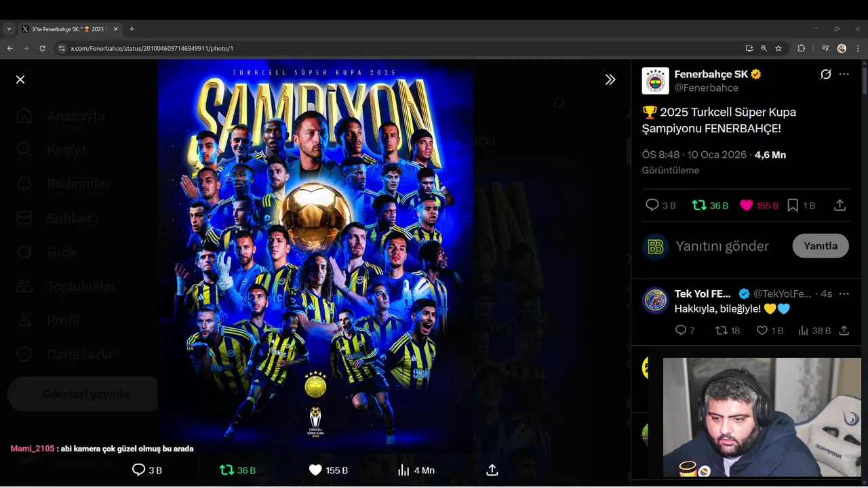Open media controls icon in toolbar
This screenshot has height=488, width=868.
click(825, 48)
